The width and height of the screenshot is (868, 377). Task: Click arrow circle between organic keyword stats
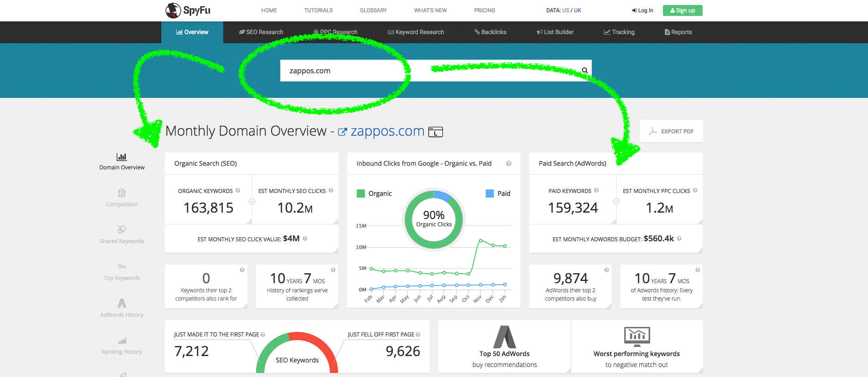[252, 201]
